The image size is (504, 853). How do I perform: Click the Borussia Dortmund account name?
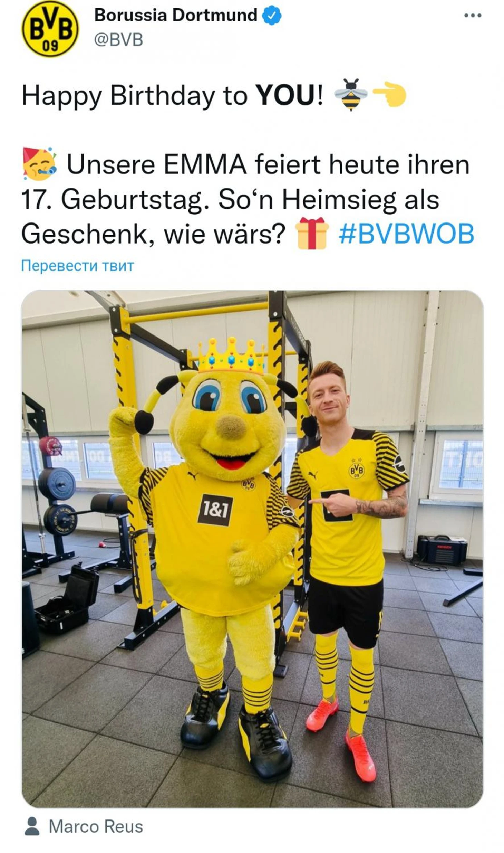(x=176, y=15)
